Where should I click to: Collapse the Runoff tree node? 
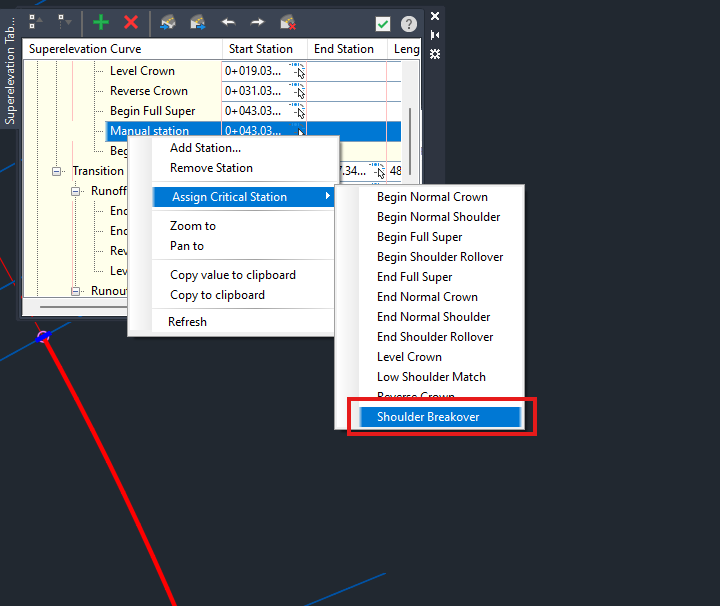[x=78, y=191]
